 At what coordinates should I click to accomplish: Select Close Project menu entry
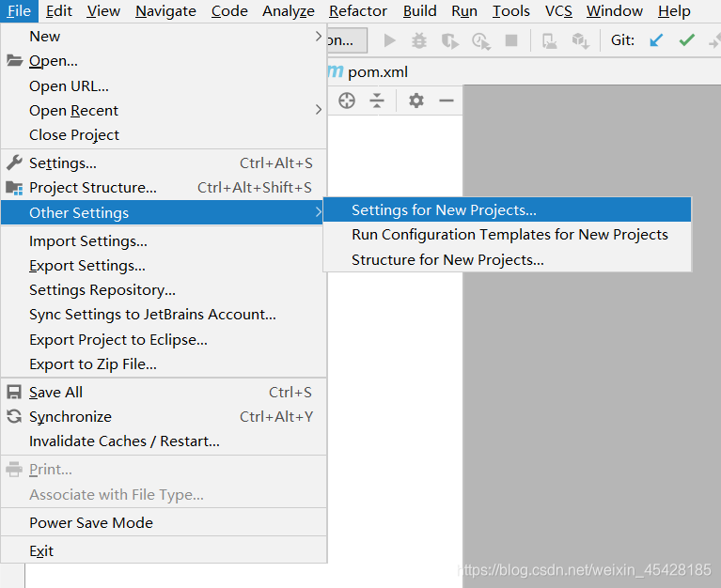pyautogui.click(x=164, y=134)
